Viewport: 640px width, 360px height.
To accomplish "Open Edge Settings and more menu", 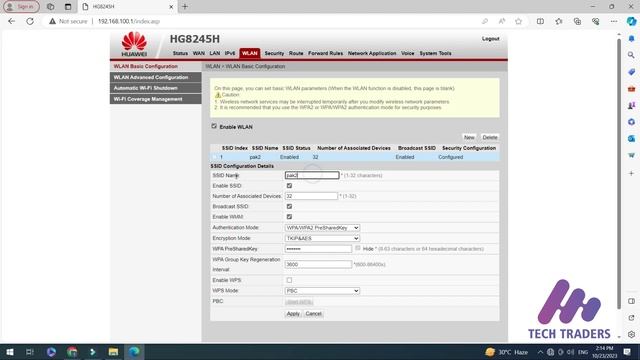I will tap(614, 21).
